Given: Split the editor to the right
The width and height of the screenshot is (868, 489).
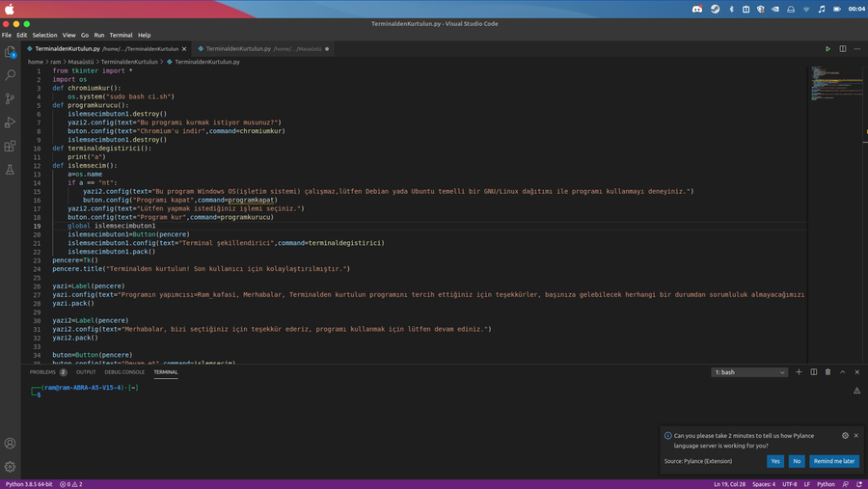Looking at the screenshot, I should 842,48.
